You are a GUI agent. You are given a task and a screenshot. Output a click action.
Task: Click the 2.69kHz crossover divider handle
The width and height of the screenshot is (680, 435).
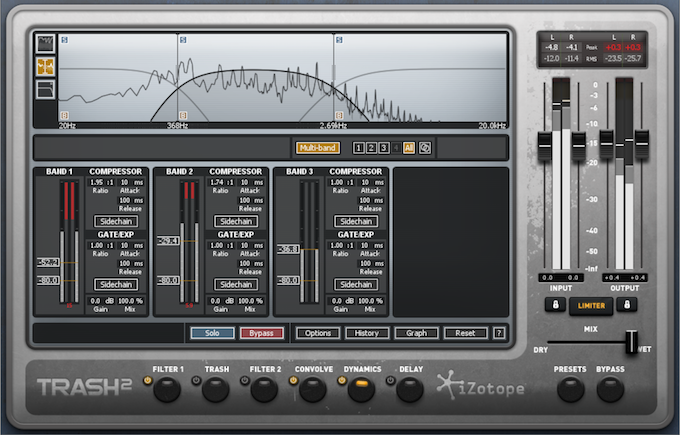333,72
